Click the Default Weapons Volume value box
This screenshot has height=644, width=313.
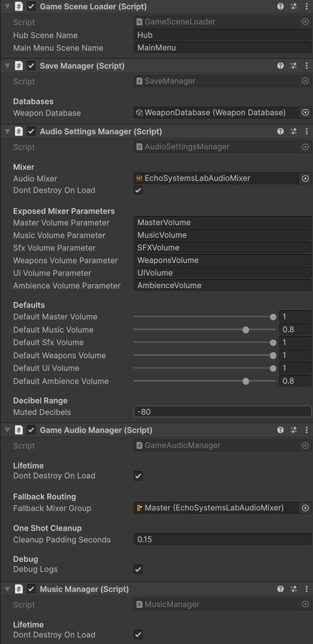(x=295, y=355)
